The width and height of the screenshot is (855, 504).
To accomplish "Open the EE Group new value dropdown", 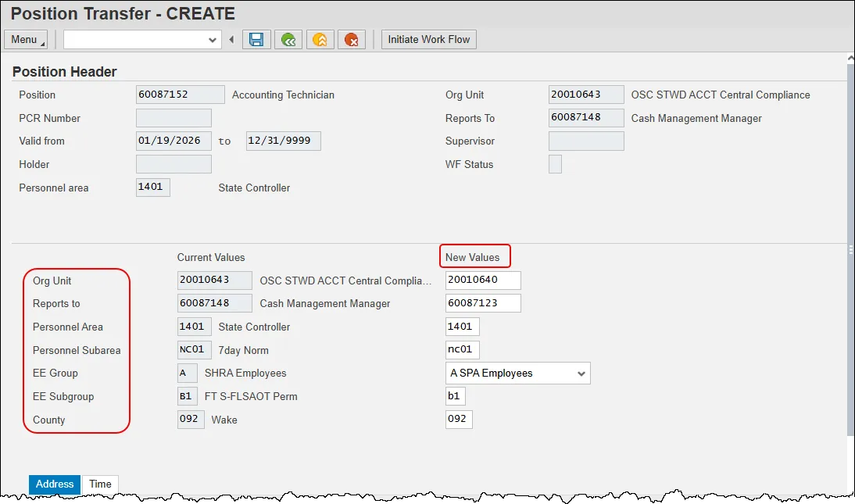I will (x=580, y=374).
